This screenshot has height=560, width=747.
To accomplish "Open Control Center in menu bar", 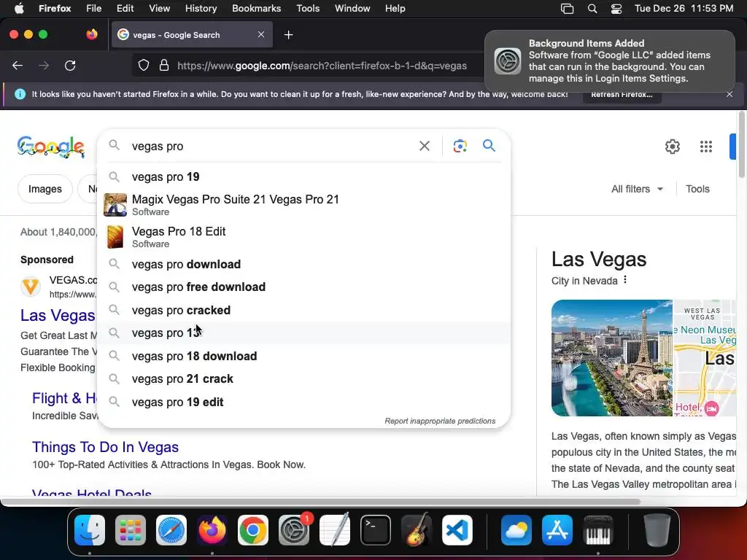I will coord(616,9).
